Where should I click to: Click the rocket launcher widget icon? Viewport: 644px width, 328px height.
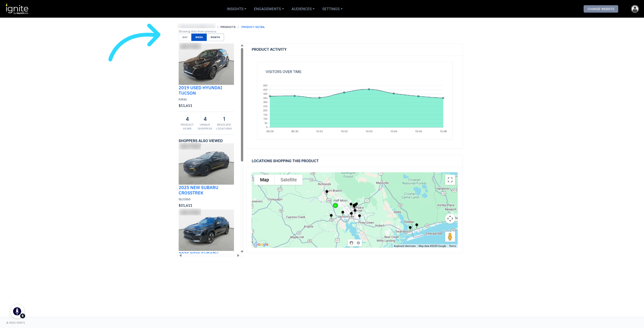click(17, 311)
